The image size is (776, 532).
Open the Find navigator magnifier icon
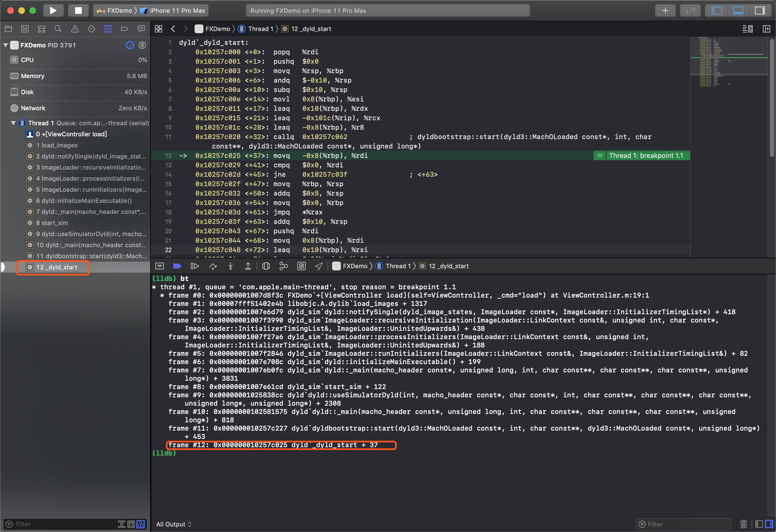58,29
